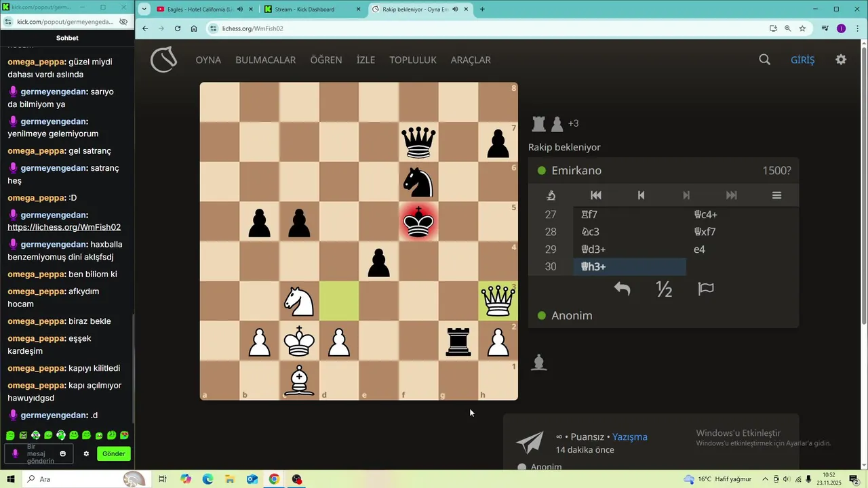The height and width of the screenshot is (488, 868).
Task: Step back one move
Action: point(641,195)
